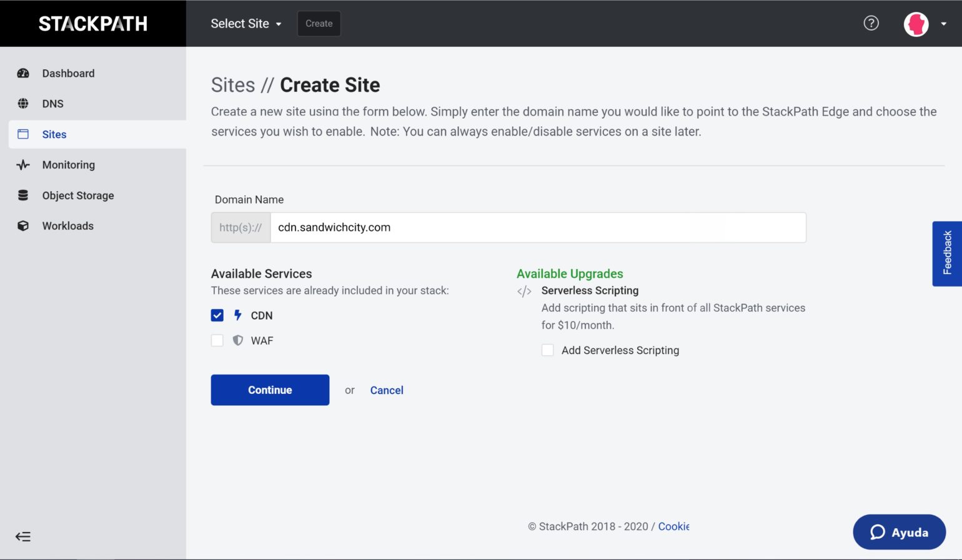The height and width of the screenshot is (560, 962).
Task: Click the Sites breadcrumb text
Action: point(233,85)
